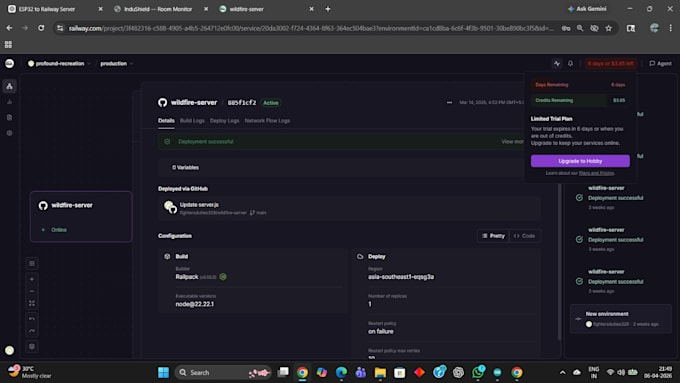Screen dimensions: 680x383
Task: Select the Architecture sidebar icon
Action: pyautogui.click(x=9, y=86)
